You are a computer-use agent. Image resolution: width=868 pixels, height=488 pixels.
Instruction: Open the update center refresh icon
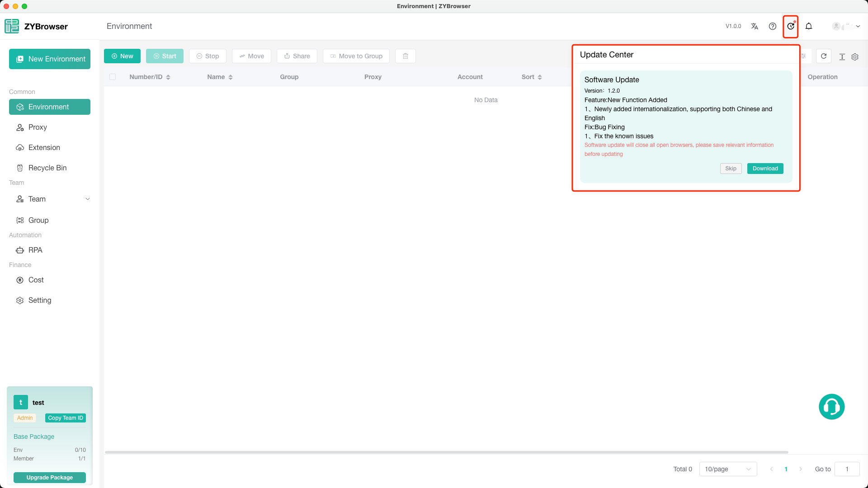tap(791, 26)
